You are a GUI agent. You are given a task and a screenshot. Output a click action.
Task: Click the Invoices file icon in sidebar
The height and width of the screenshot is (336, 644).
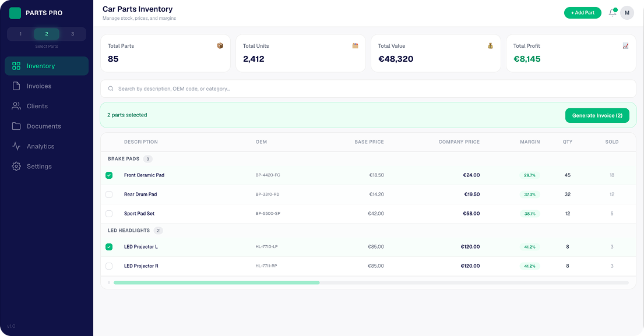click(x=16, y=86)
